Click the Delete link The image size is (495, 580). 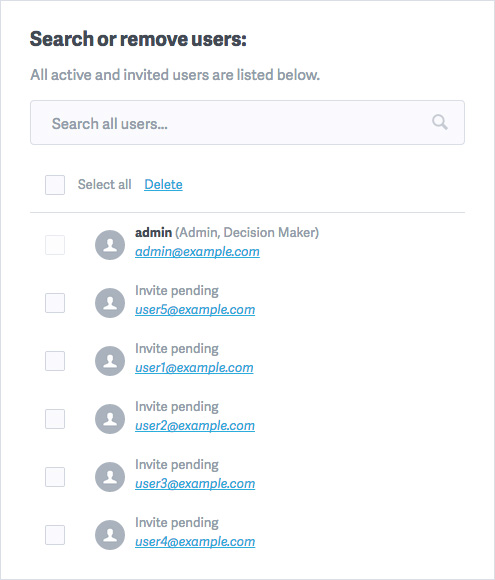163,184
